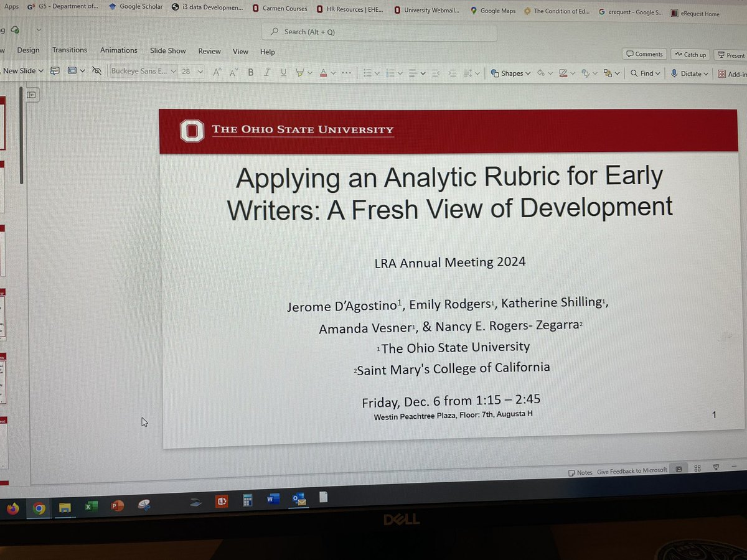The image size is (747, 560).
Task: Click the text alignment icon
Action: [x=413, y=73]
